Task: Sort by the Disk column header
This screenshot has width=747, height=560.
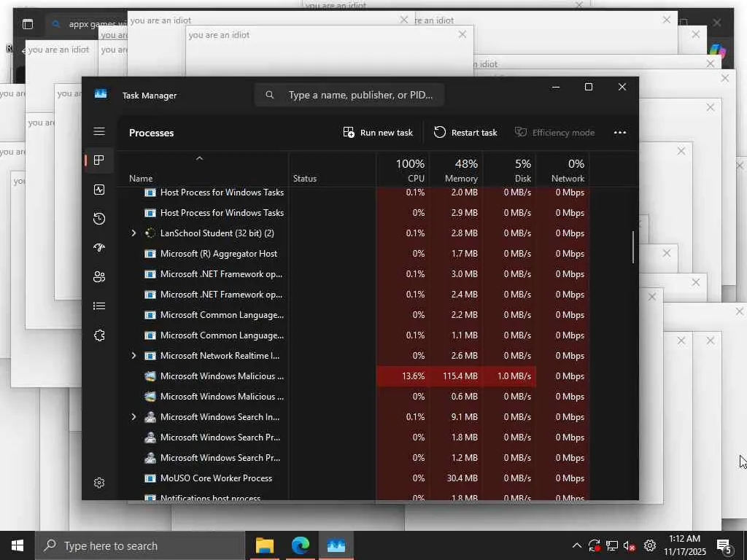Action: click(x=509, y=171)
